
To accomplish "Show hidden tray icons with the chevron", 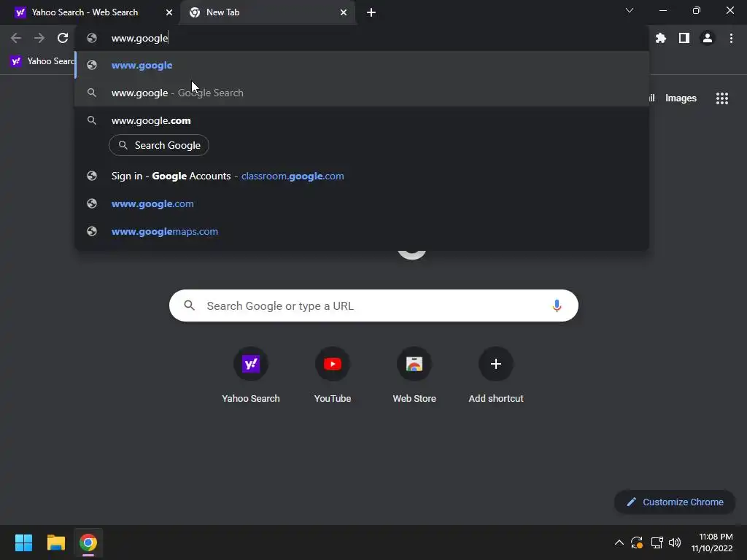I will point(619,542).
